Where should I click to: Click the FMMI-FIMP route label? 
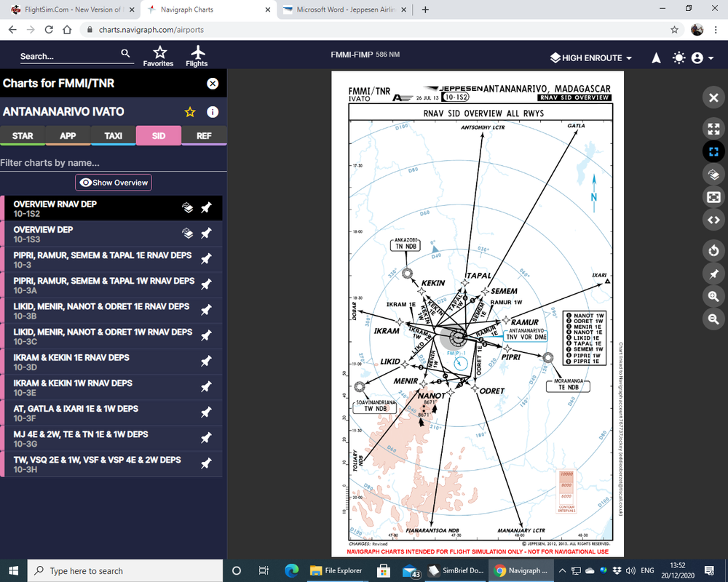pyautogui.click(x=365, y=55)
